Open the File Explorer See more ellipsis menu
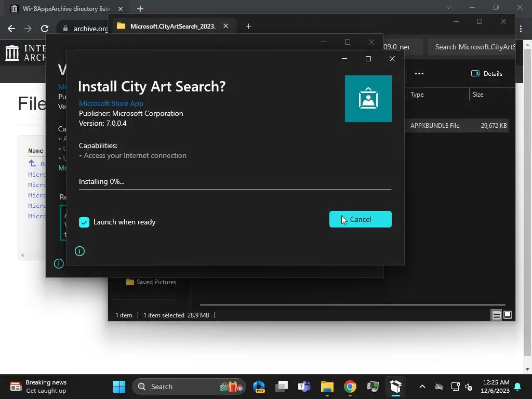Viewport: 532px width, 399px height. pyautogui.click(x=419, y=74)
